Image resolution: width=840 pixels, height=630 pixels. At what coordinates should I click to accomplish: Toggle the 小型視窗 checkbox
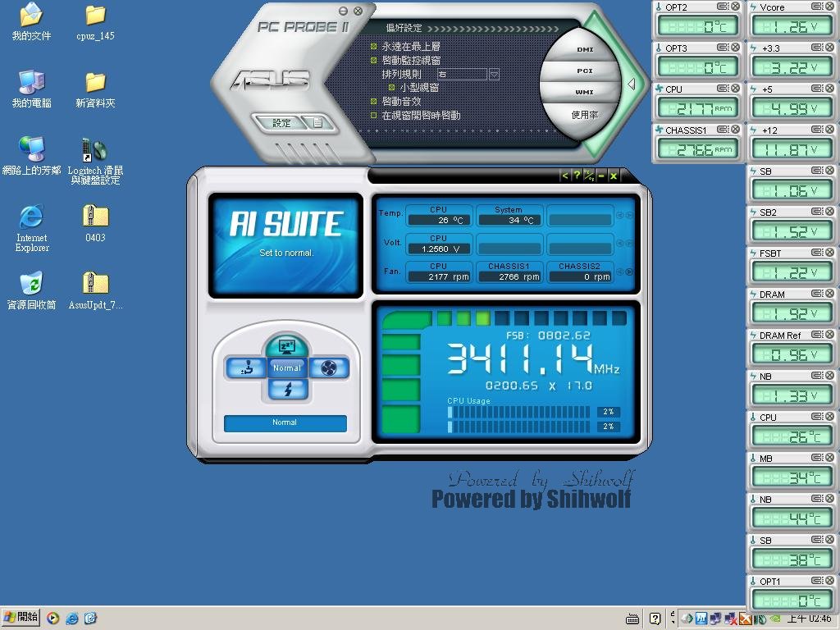click(391, 87)
